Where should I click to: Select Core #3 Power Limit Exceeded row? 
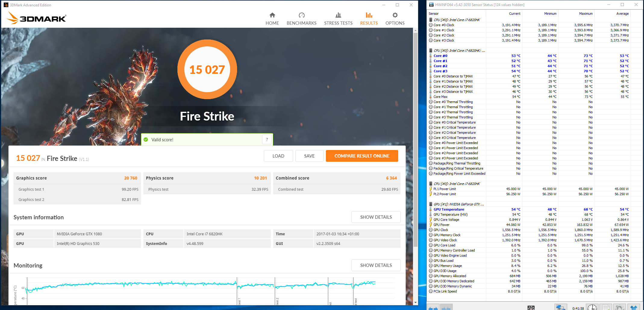pos(529,158)
